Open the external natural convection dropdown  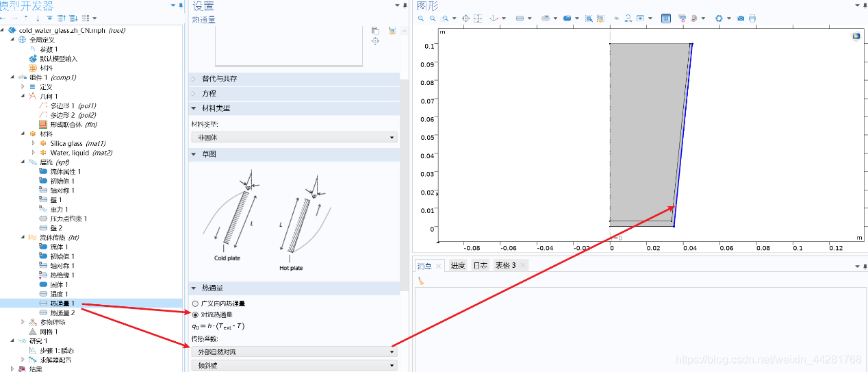pos(294,351)
